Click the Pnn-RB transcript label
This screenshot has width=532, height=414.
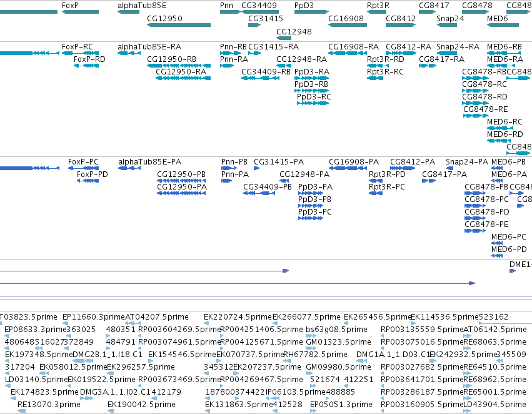click(x=233, y=46)
